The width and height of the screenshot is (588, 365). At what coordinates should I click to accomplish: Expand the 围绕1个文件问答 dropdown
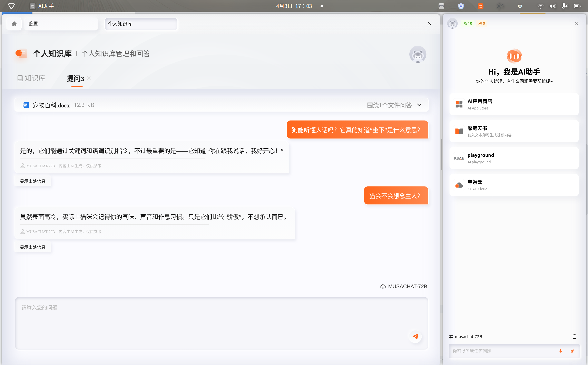419,105
